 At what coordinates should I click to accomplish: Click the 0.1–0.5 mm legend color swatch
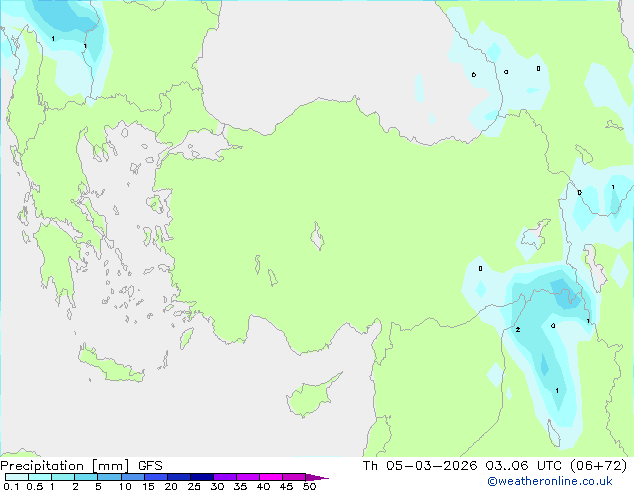(17, 477)
